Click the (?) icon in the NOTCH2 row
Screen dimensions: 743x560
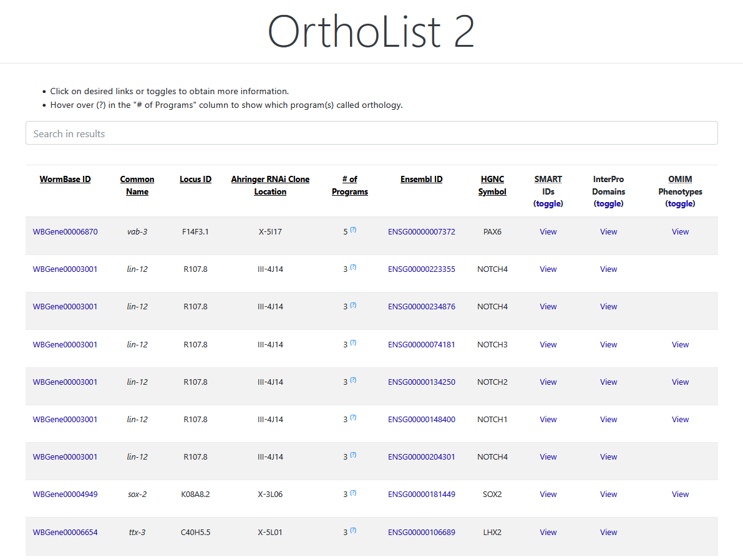353,380
